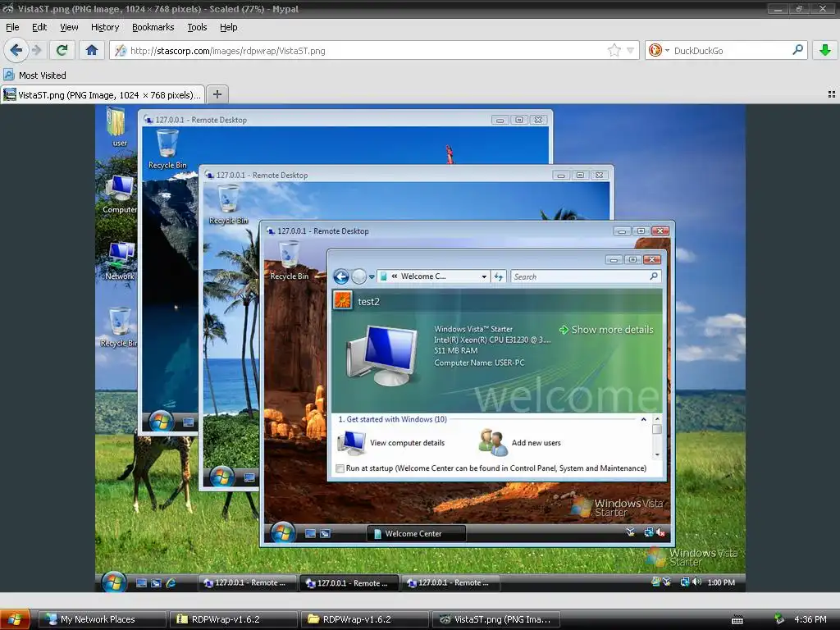Click Show Desktop icon in front remote taskbar

(310, 533)
